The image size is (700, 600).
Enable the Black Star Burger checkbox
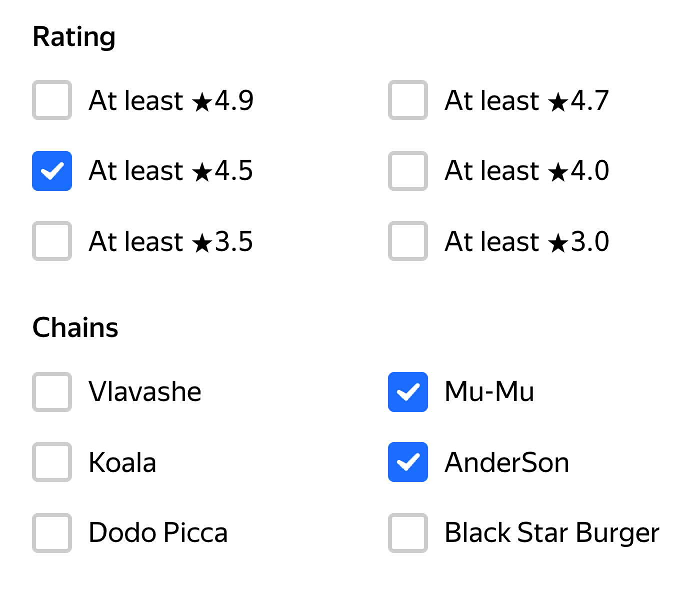tap(407, 532)
